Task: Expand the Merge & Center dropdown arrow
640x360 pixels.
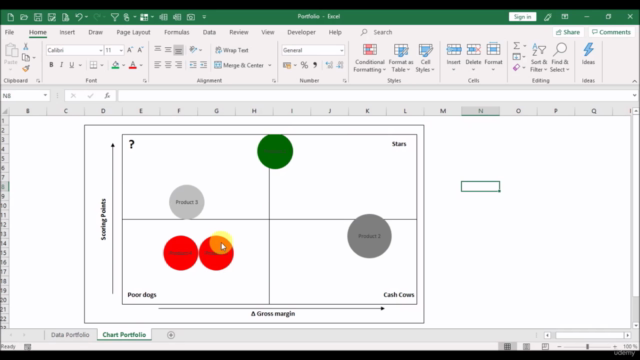Action: (x=269, y=65)
